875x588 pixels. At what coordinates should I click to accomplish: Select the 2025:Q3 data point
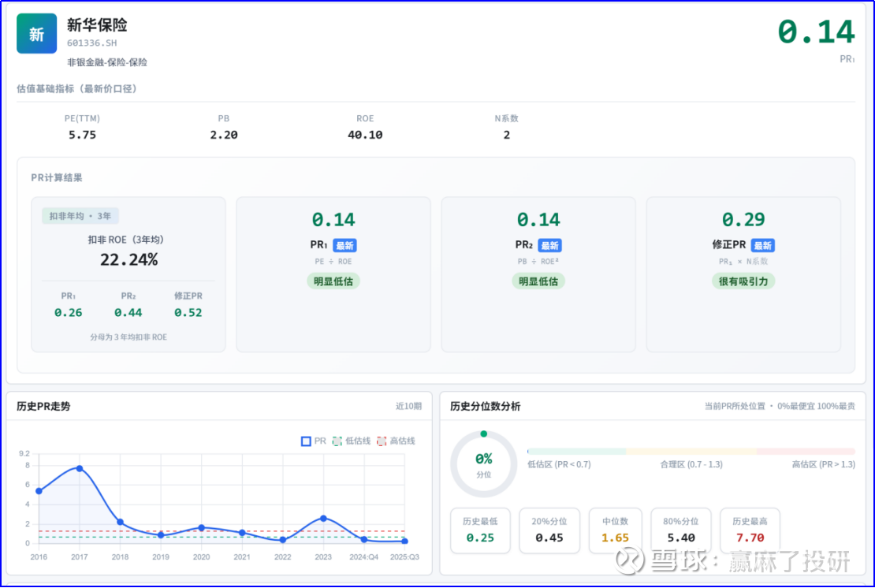404,541
